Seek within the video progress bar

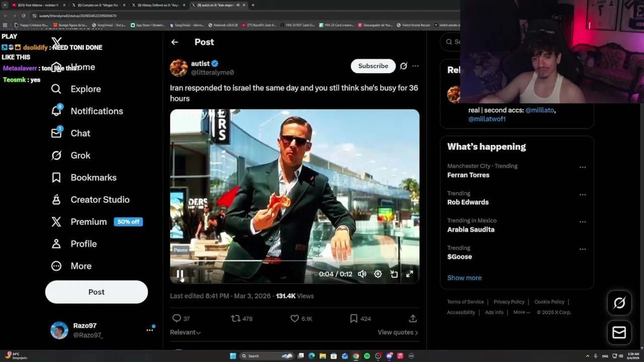(x=294, y=261)
